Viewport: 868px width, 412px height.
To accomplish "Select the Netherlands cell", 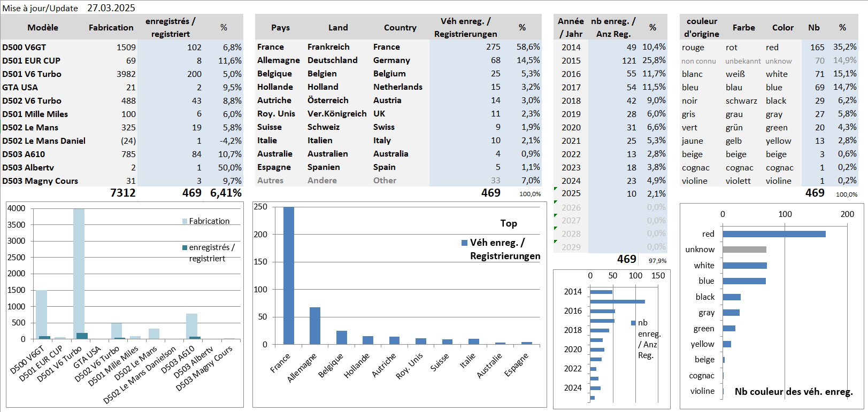I will (398, 87).
